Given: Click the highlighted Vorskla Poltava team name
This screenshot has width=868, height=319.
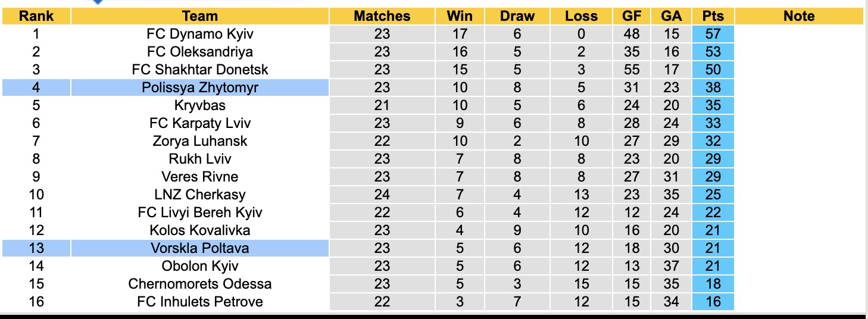Looking at the screenshot, I should pyautogui.click(x=200, y=248).
